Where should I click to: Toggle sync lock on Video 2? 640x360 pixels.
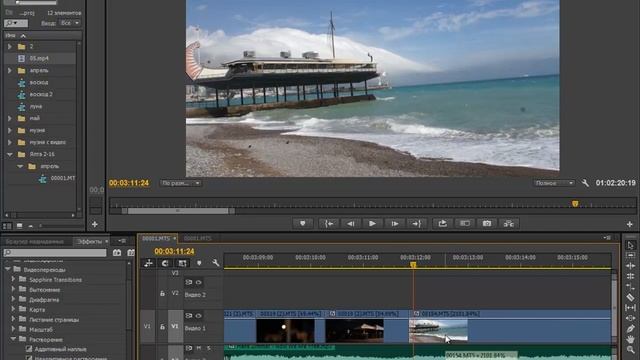189,282
